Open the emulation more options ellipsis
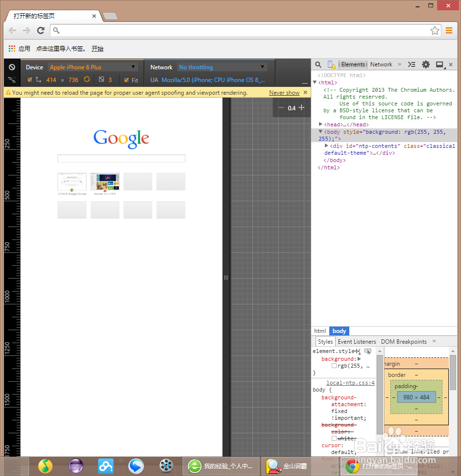 (x=305, y=83)
